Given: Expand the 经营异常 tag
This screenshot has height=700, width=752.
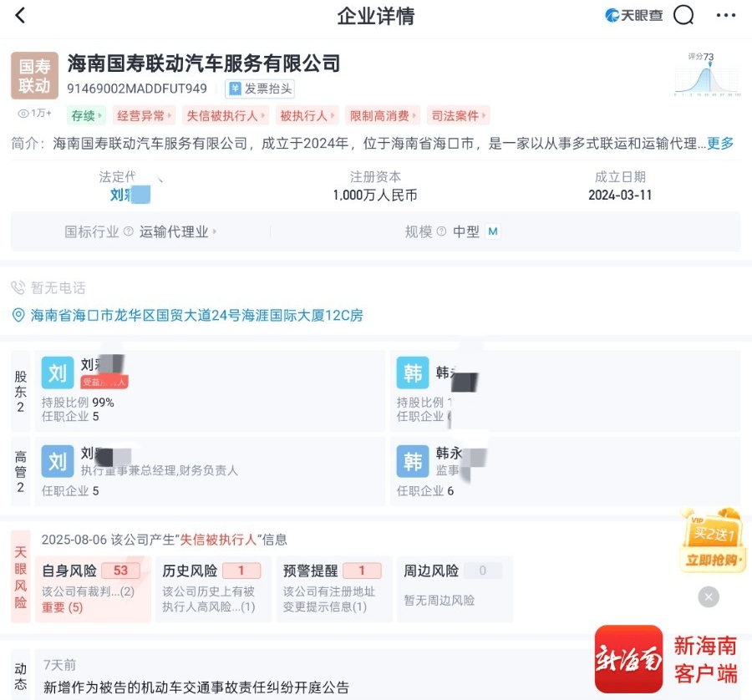Looking at the screenshot, I should pyautogui.click(x=144, y=116).
